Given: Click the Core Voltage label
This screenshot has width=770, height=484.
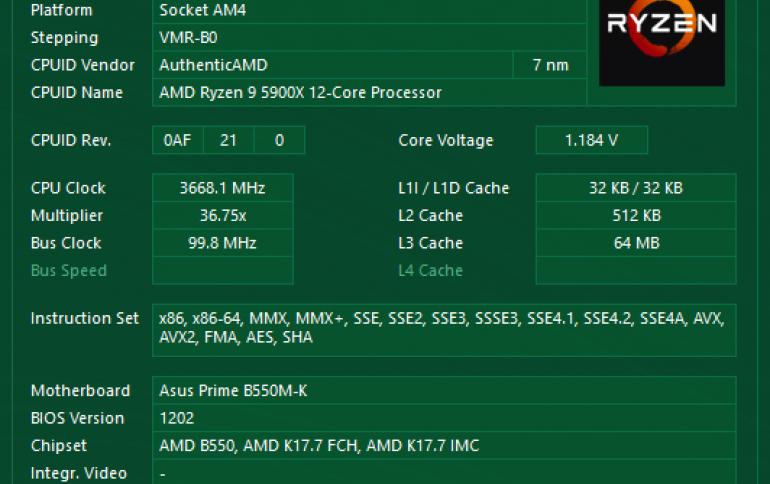Looking at the screenshot, I should tap(445, 141).
